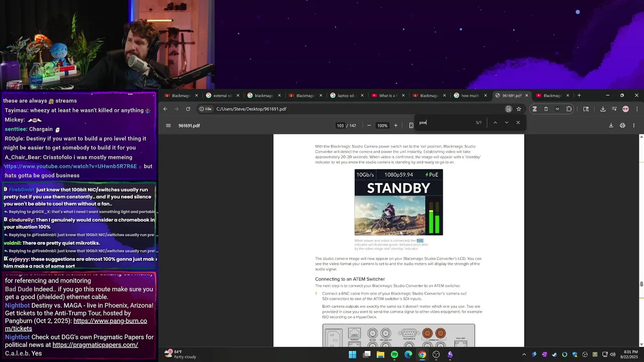Open Chrome three-dot menu
The width and height of the screenshot is (644, 362).
pyautogui.click(x=636, y=109)
